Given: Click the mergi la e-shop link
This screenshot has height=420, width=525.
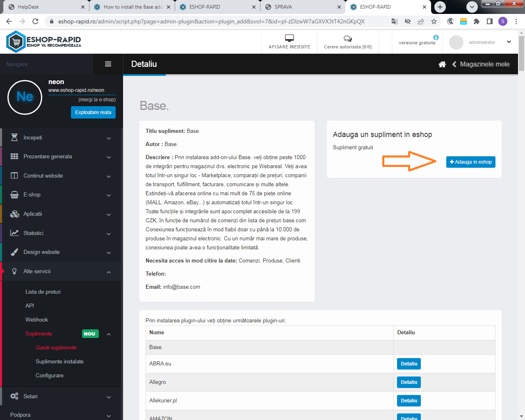Looking at the screenshot, I should tap(97, 100).
